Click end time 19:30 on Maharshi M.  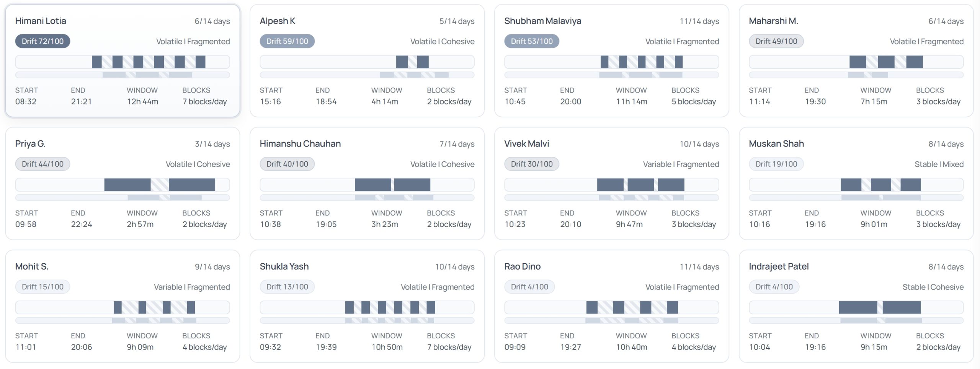point(815,102)
